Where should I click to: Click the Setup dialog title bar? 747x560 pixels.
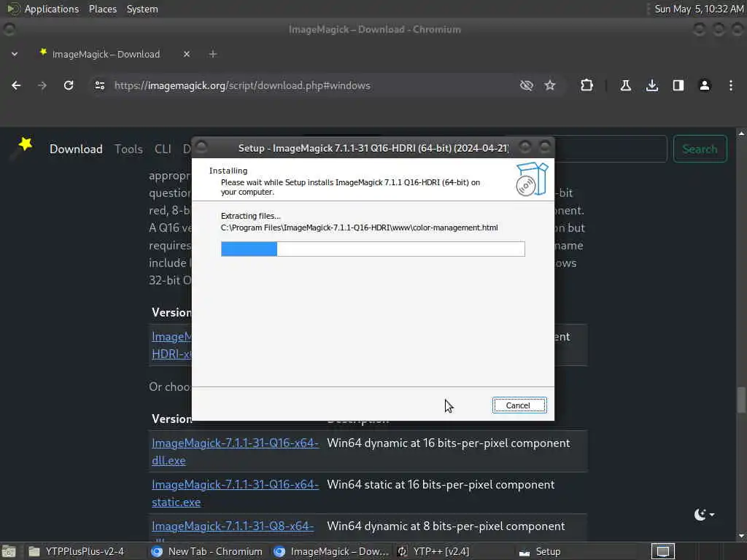click(373, 148)
